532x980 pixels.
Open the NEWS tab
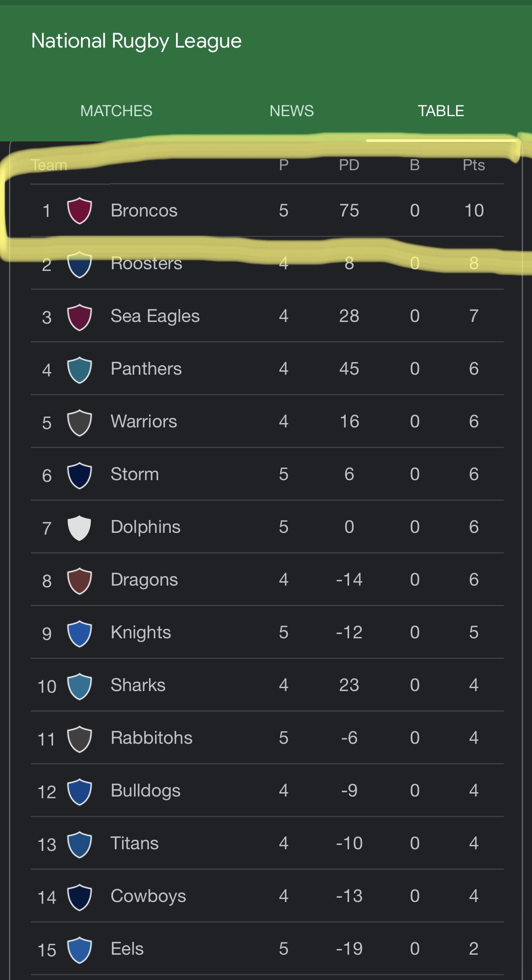(x=292, y=111)
